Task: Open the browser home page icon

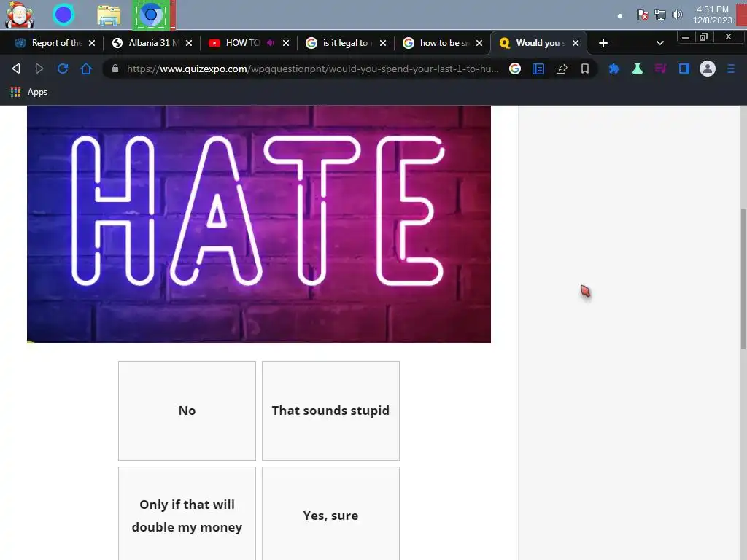Action: point(86,69)
